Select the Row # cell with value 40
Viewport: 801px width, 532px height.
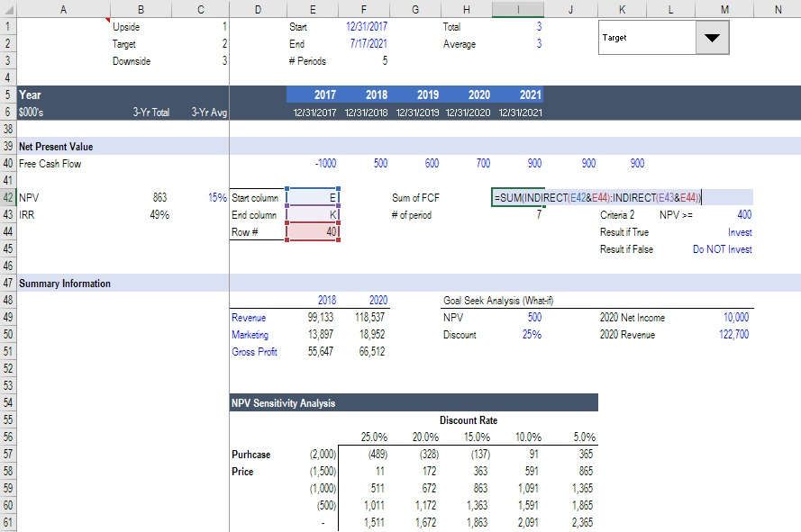pos(313,232)
